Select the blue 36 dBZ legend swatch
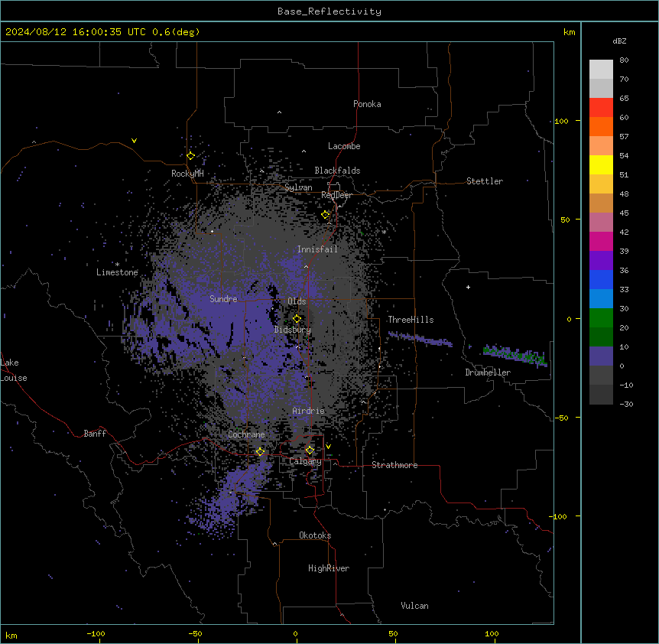The height and width of the screenshot is (644, 659). [601, 279]
